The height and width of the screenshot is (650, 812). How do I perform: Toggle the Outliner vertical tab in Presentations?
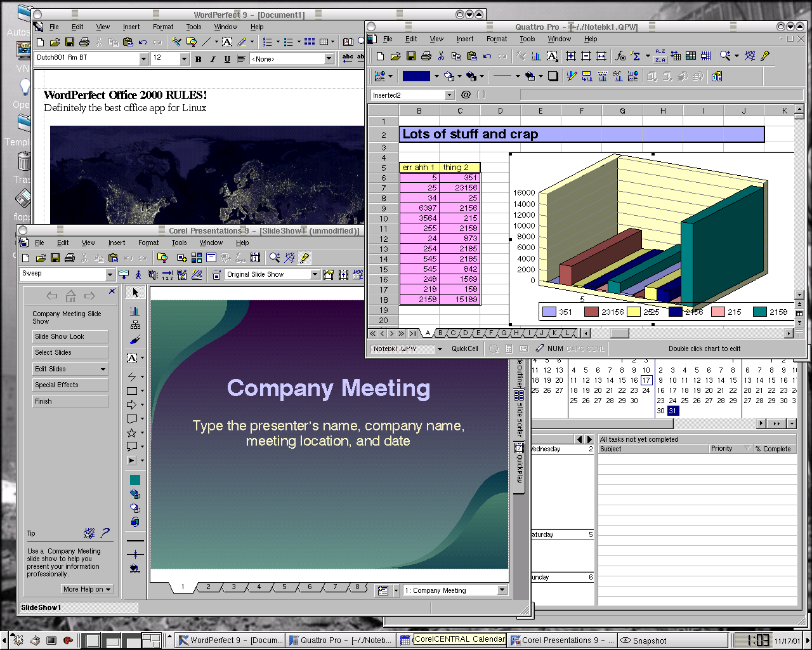point(519,373)
